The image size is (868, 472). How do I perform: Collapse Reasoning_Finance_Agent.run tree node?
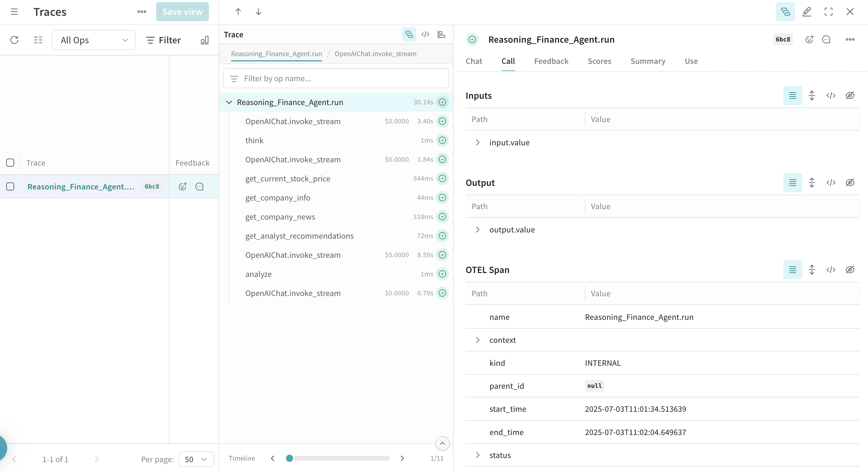click(229, 102)
